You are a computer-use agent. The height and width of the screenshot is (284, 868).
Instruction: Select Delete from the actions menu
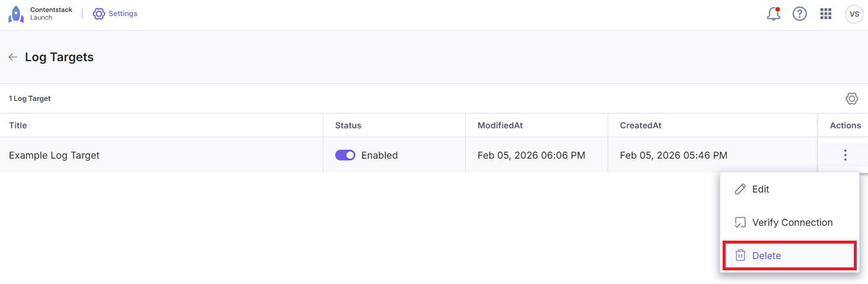pos(766,256)
